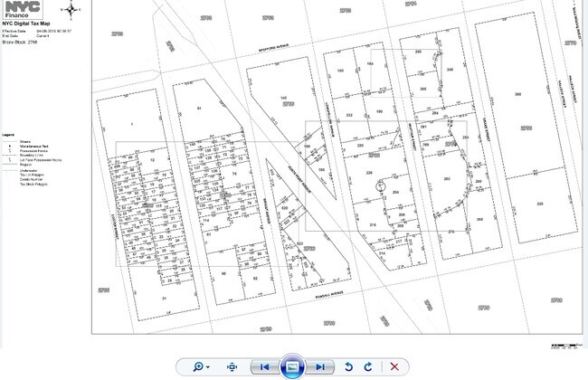This screenshot has width=588, height=380.
Task: Advance to the next image
Action: [319, 366]
